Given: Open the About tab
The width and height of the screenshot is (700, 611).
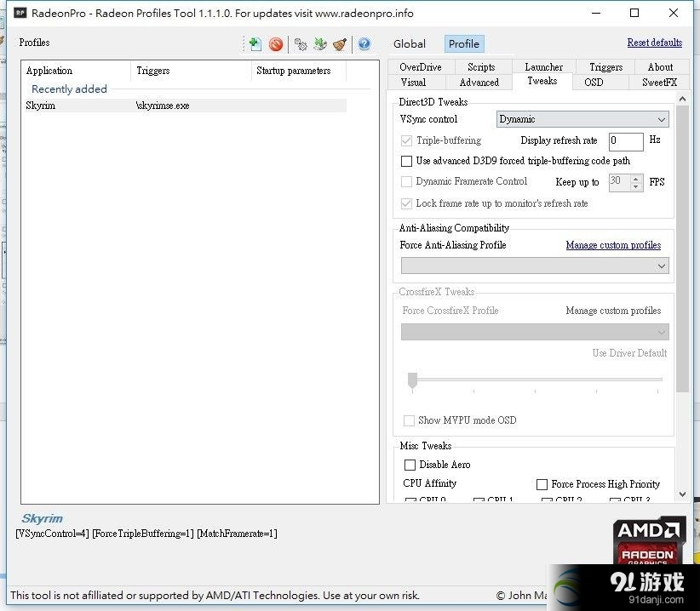Looking at the screenshot, I should (x=660, y=67).
